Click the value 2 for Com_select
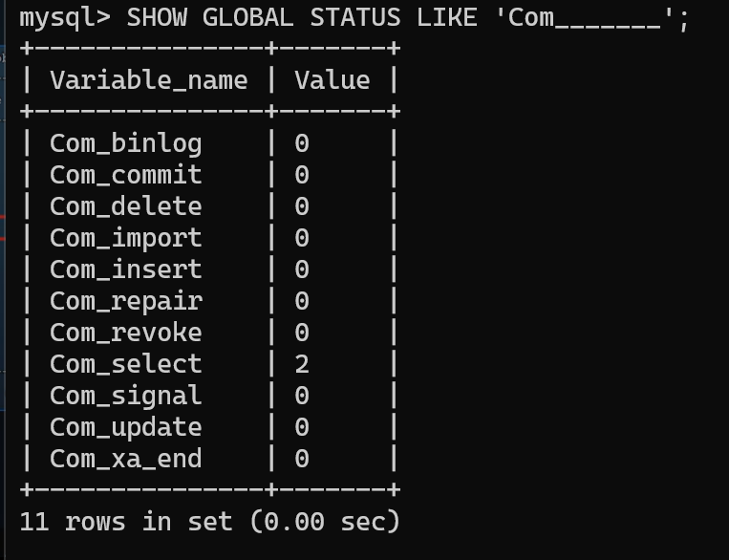The height and width of the screenshot is (560, 729). (302, 364)
